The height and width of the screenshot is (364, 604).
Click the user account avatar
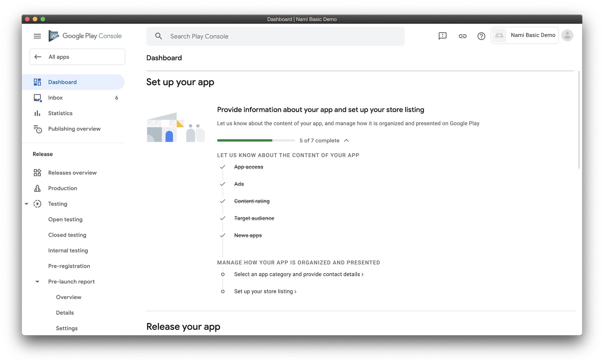[x=567, y=35]
